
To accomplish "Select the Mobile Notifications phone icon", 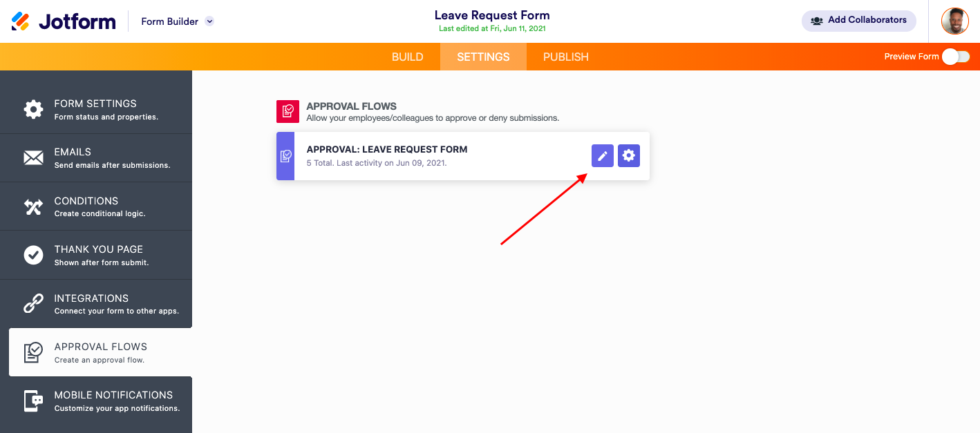I will pyautogui.click(x=33, y=401).
